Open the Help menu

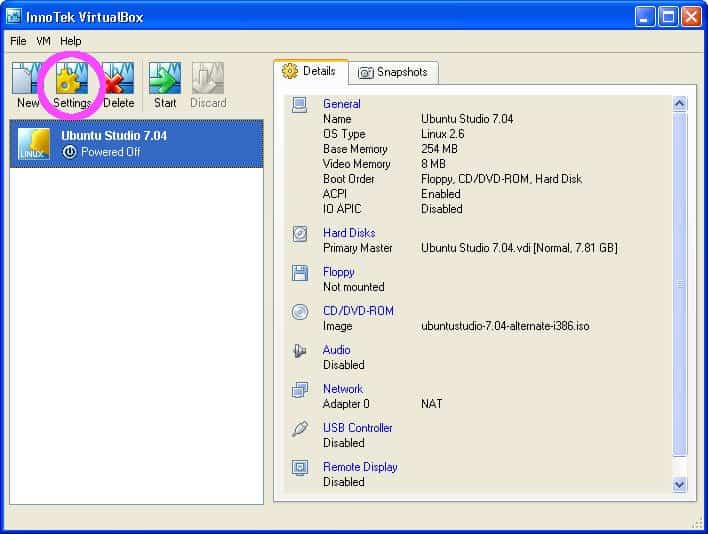click(x=70, y=41)
